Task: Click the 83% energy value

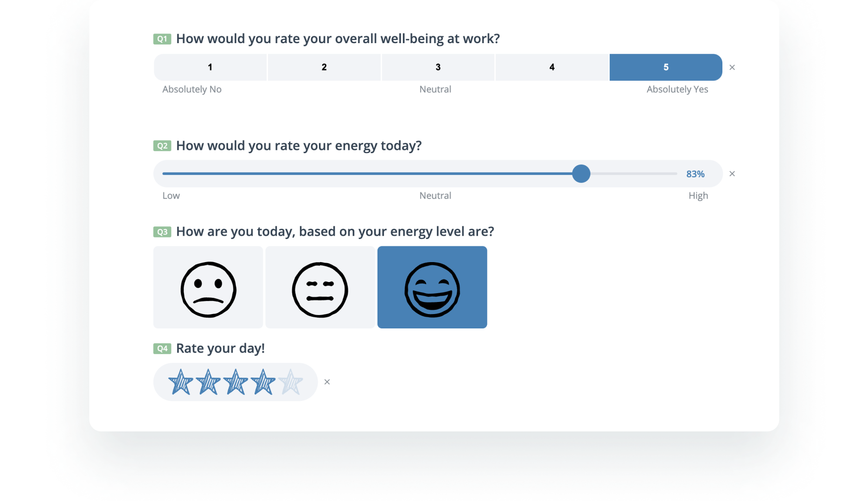Action: click(695, 174)
